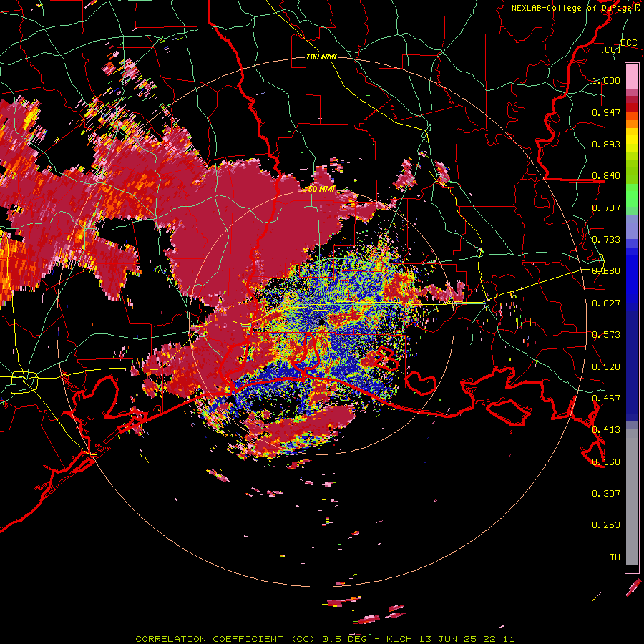
Task: Pick the gray segment of the color bar
Action: [632, 497]
